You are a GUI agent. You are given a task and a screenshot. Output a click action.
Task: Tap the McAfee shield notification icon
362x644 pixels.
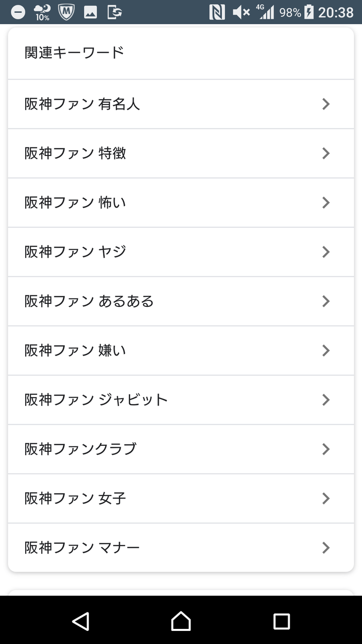click(x=66, y=12)
